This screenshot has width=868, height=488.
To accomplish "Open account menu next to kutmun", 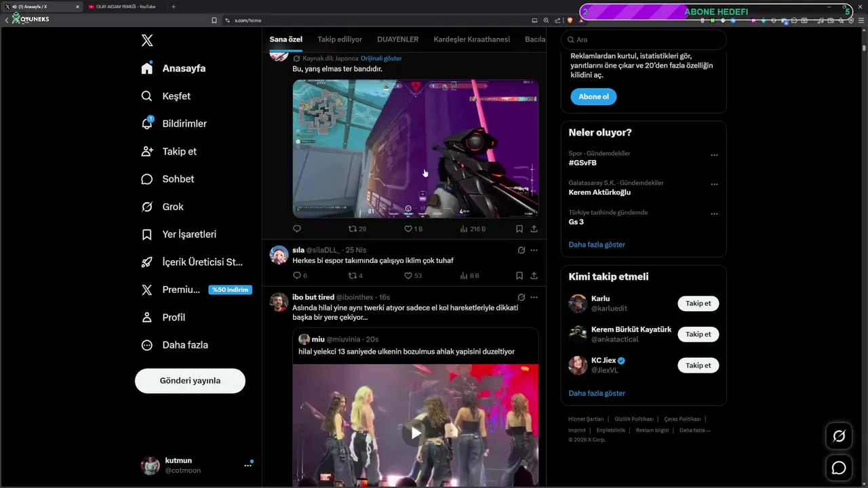I will [248, 466].
